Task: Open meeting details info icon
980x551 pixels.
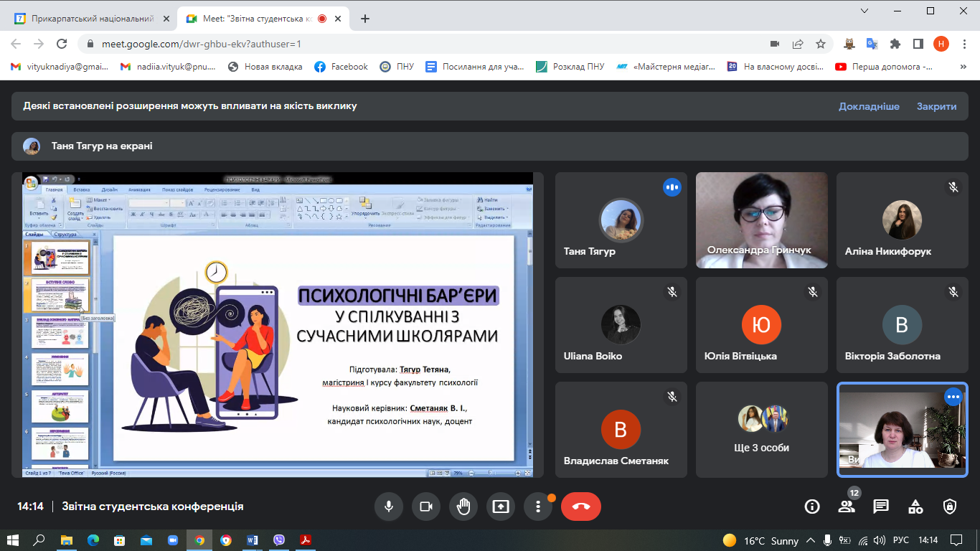Action: pyautogui.click(x=812, y=507)
